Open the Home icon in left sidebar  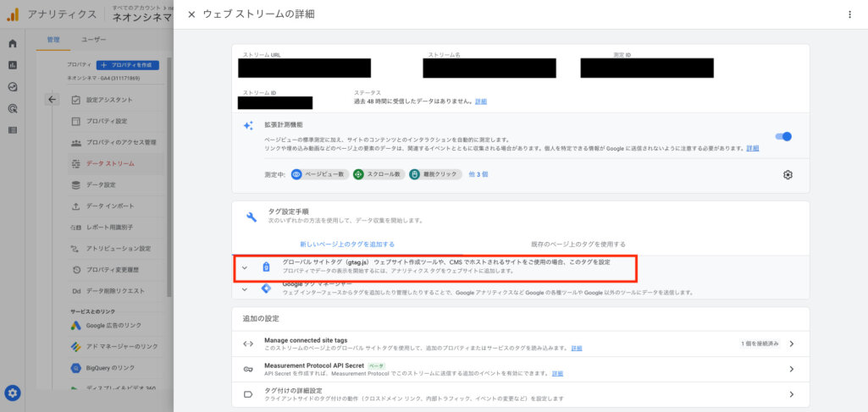click(12, 44)
